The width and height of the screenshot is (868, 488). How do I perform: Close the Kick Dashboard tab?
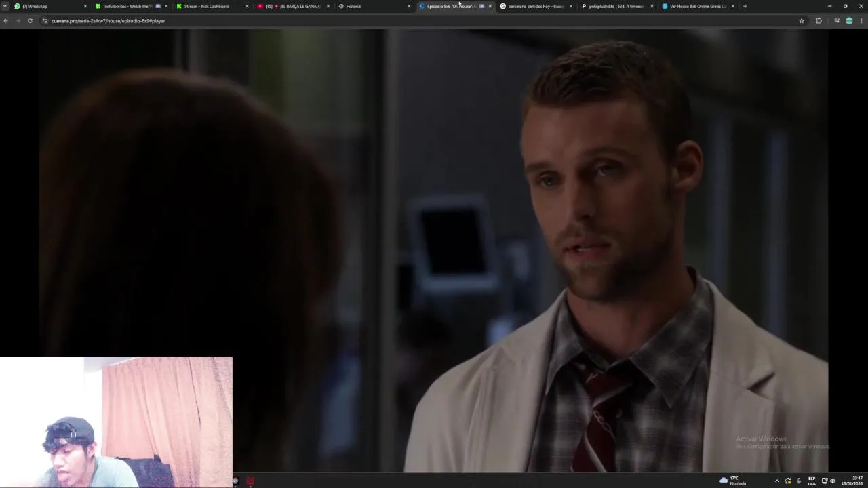click(x=247, y=6)
